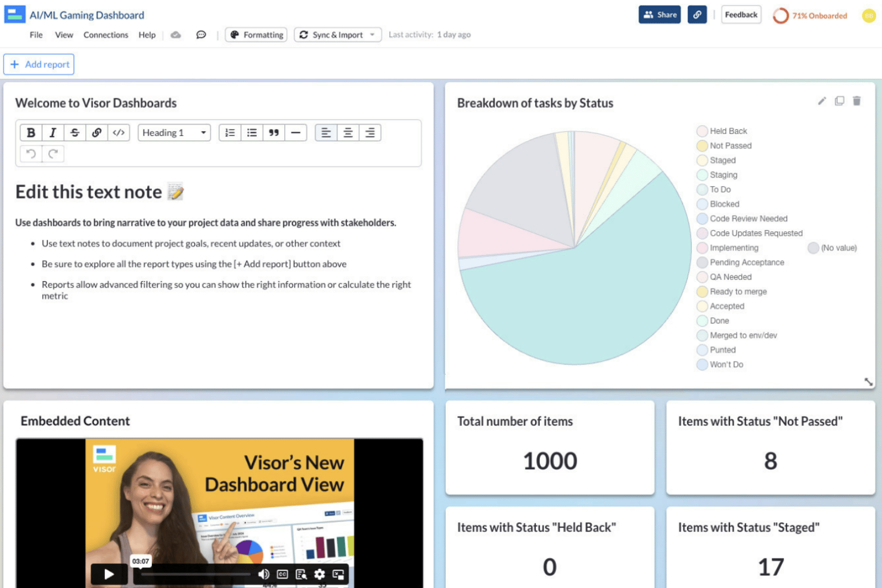Open the Heading 1 style dropdown

(175, 132)
